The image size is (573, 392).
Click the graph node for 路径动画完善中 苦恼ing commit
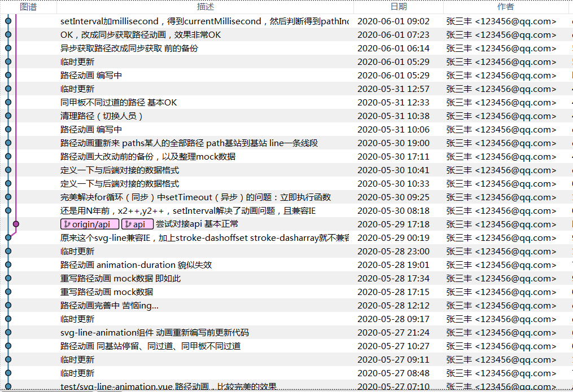(8, 305)
